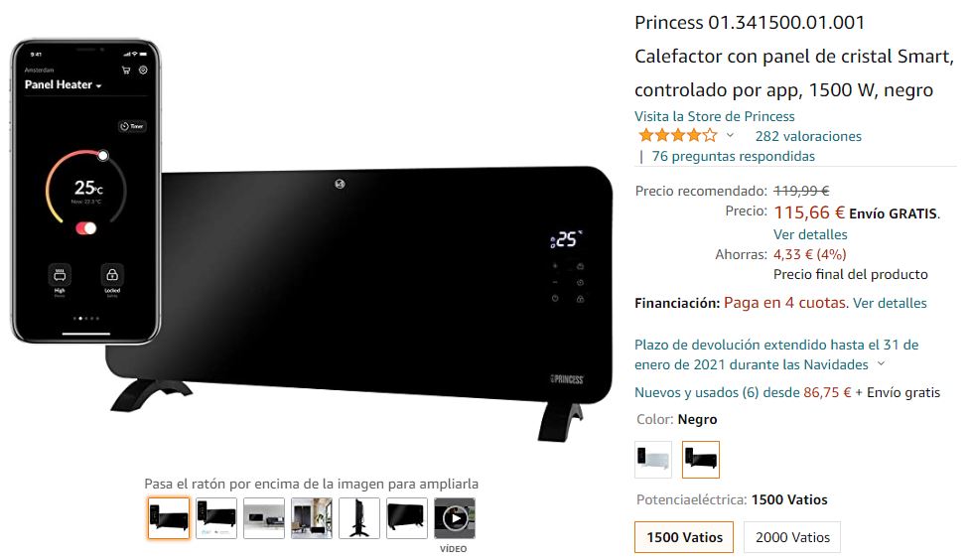Expand the star rating dropdown chevron
This screenshot has width=970, height=560.
730,135
